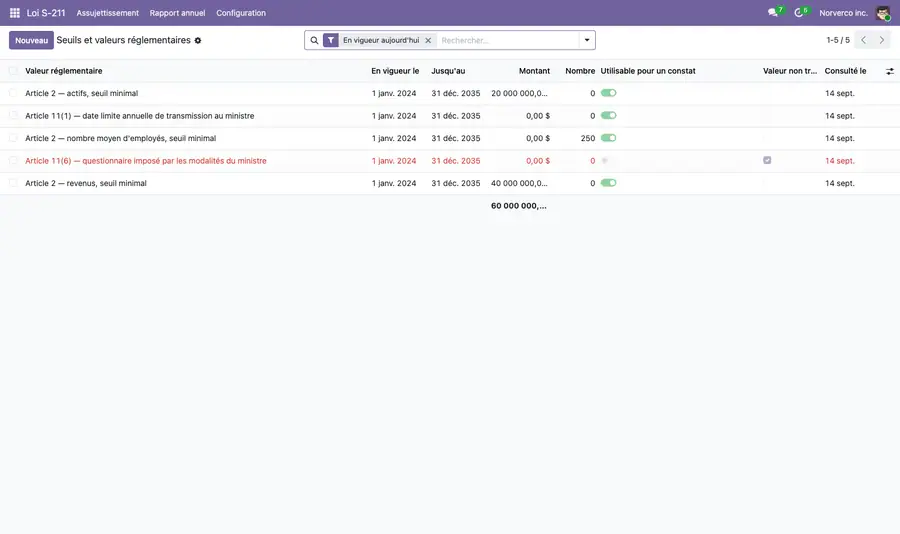Check the row Article 11(1) date limite
Viewport: 900px width, 534px height.
coord(13,115)
